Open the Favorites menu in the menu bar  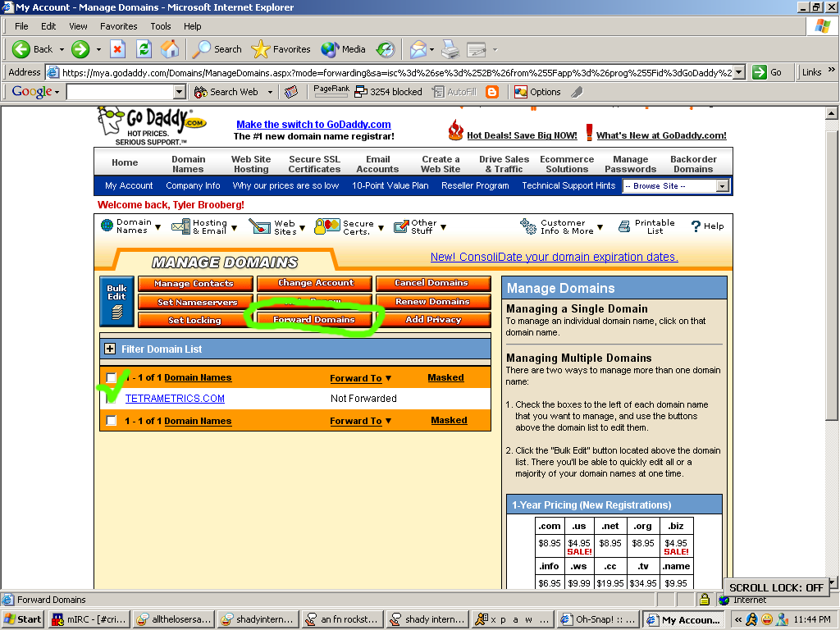coord(118,26)
